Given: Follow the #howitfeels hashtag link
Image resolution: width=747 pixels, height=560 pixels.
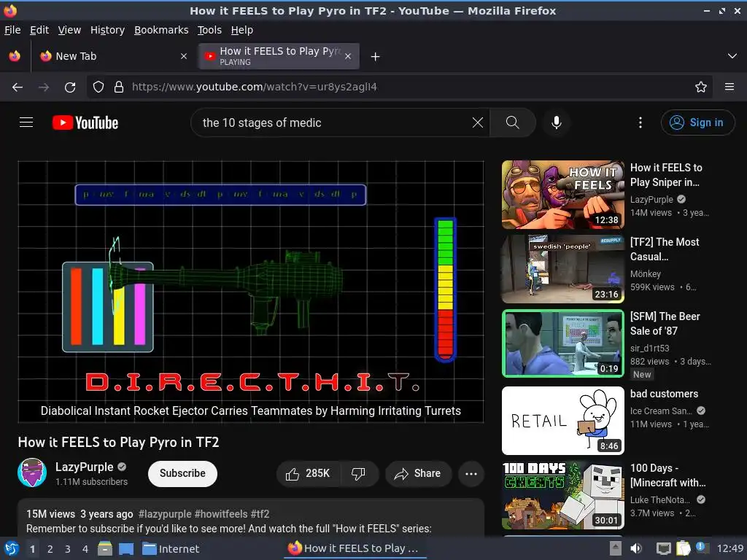Looking at the screenshot, I should pos(221,514).
